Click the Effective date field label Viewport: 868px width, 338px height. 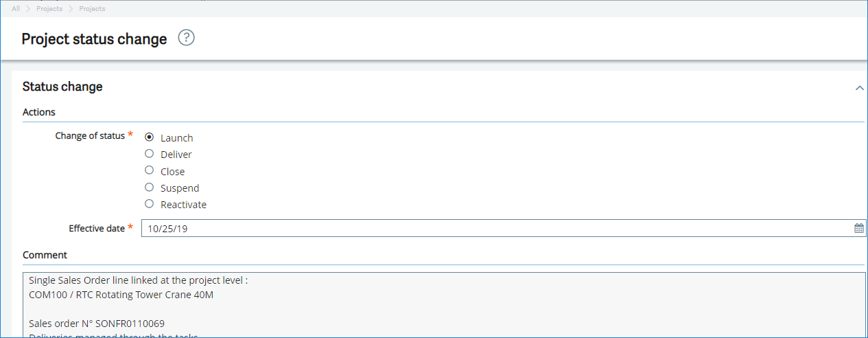tap(97, 228)
